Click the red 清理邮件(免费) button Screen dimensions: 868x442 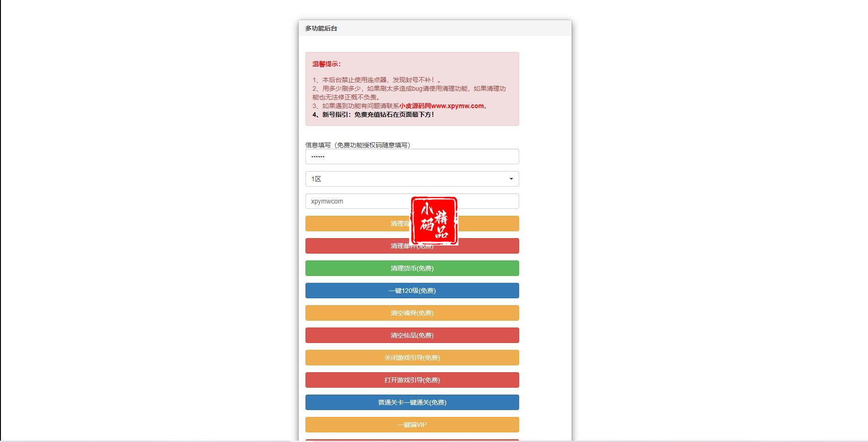click(x=412, y=246)
